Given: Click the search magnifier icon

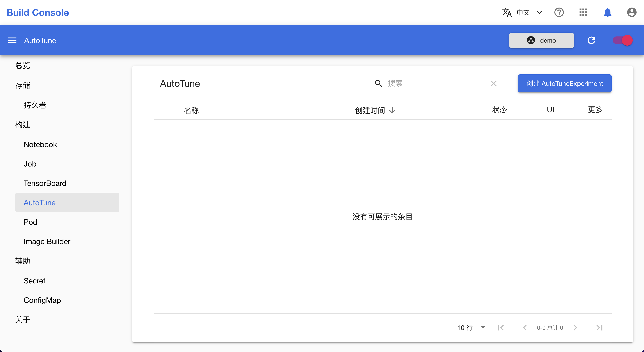Looking at the screenshot, I should (x=378, y=83).
